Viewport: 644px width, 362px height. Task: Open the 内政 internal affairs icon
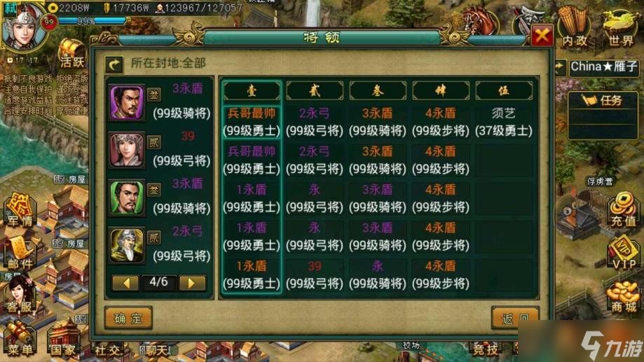click(574, 27)
